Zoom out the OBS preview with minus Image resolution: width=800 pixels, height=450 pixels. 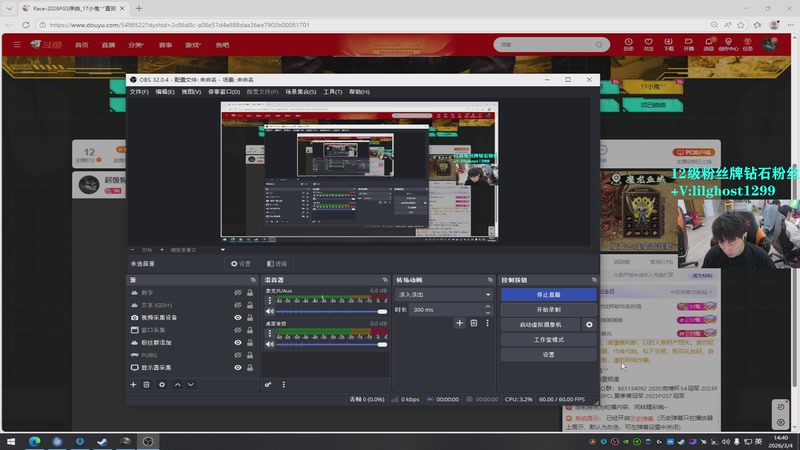click(x=133, y=250)
